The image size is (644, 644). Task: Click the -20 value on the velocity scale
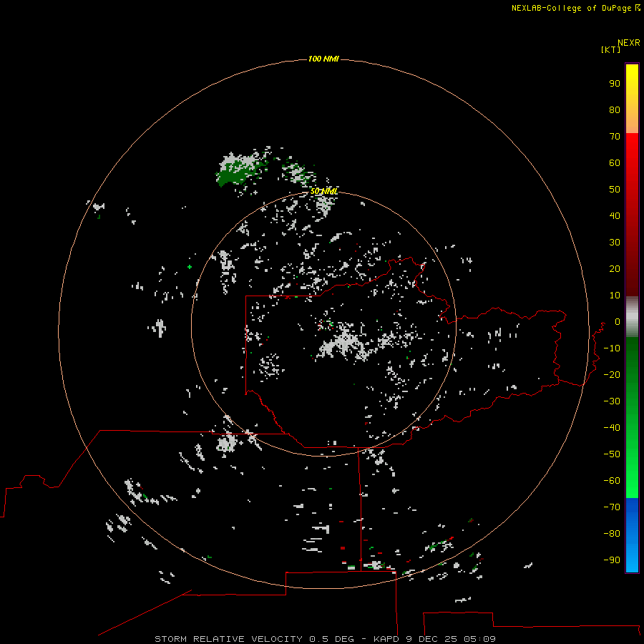(612, 374)
